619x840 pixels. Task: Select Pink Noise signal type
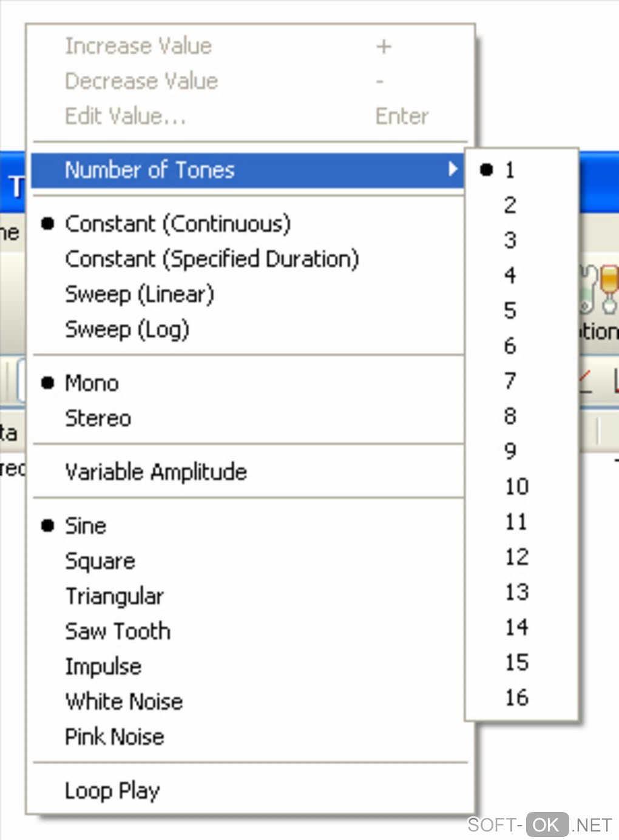[x=115, y=737]
